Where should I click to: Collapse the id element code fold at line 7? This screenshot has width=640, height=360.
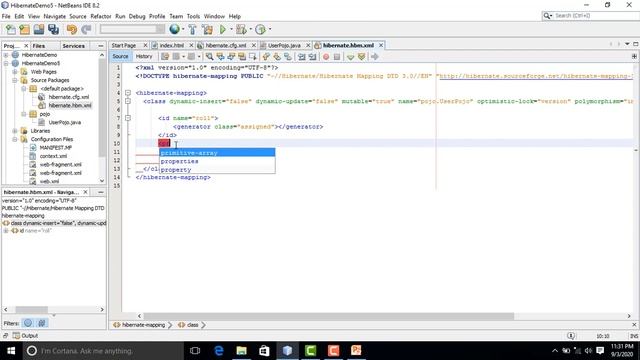click(x=128, y=118)
